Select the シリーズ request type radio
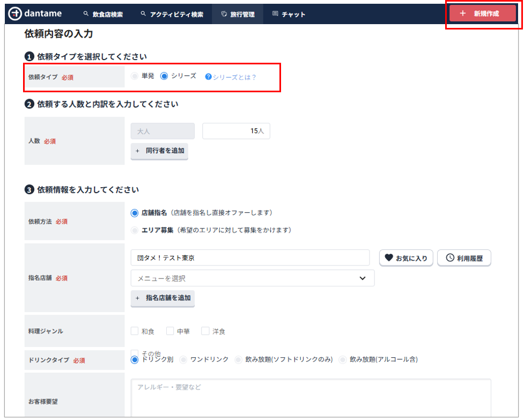Viewport: 524px width, 420px height. point(165,76)
